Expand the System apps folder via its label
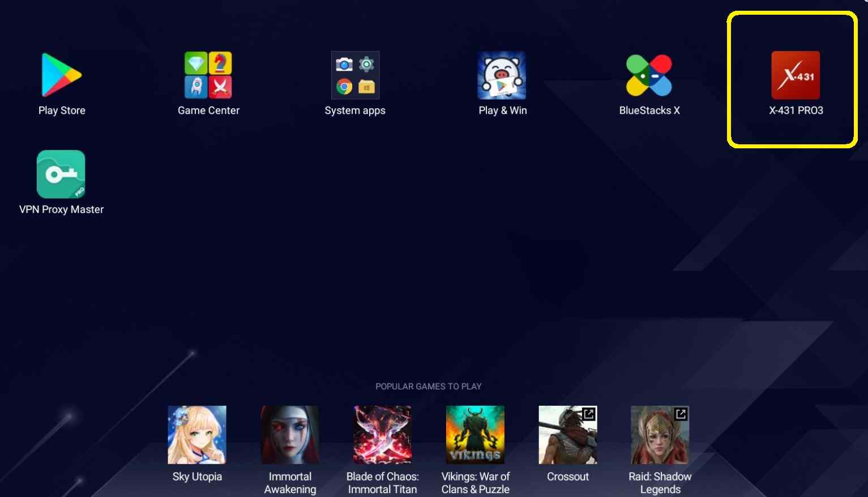The image size is (868, 497). pyautogui.click(x=355, y=110)
